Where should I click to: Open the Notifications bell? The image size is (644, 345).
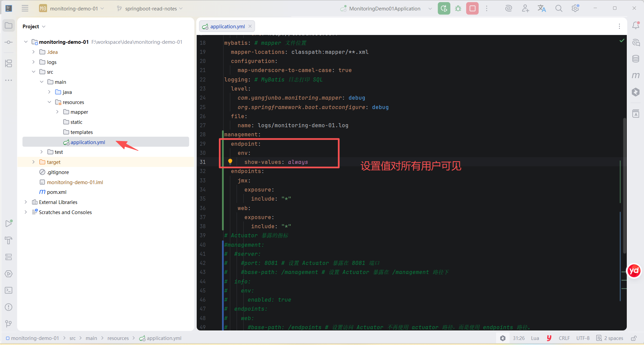(x=636, y=26)
